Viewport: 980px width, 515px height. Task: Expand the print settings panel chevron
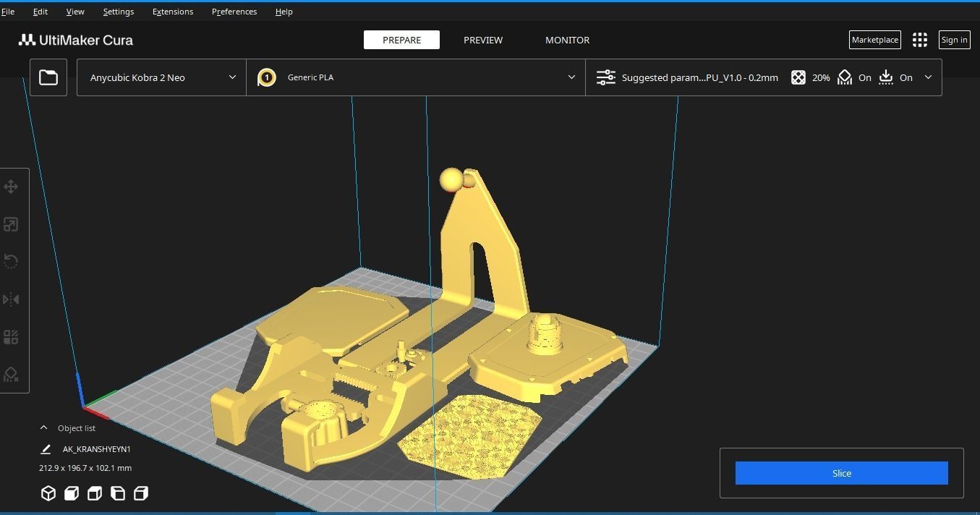pos(929,77)
